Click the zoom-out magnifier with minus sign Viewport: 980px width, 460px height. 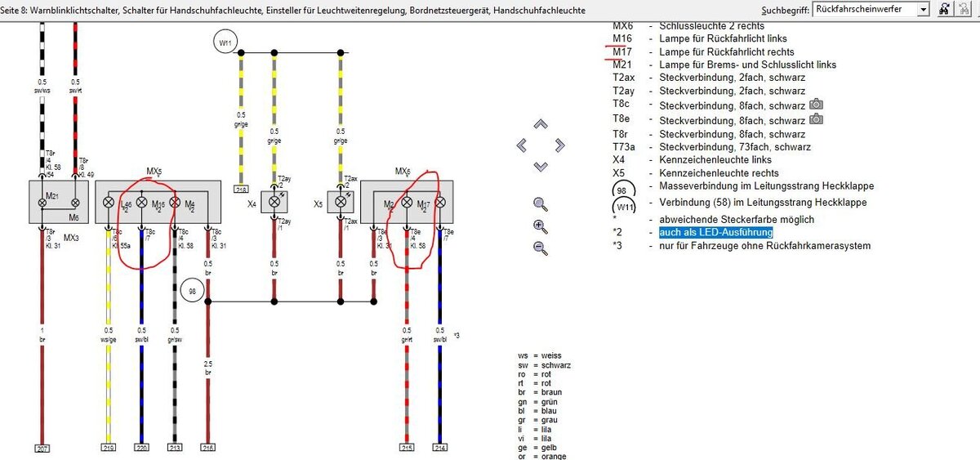(x=540, y=248)
